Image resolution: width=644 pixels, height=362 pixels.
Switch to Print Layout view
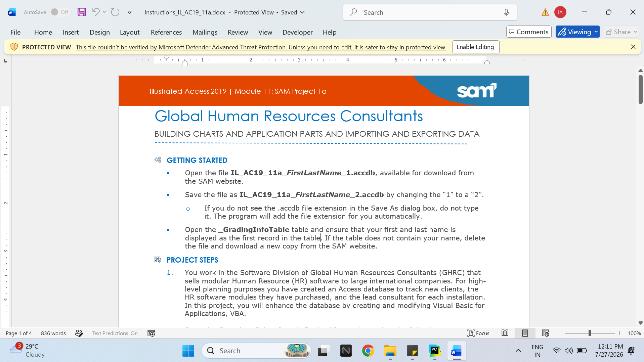[525, 333]
